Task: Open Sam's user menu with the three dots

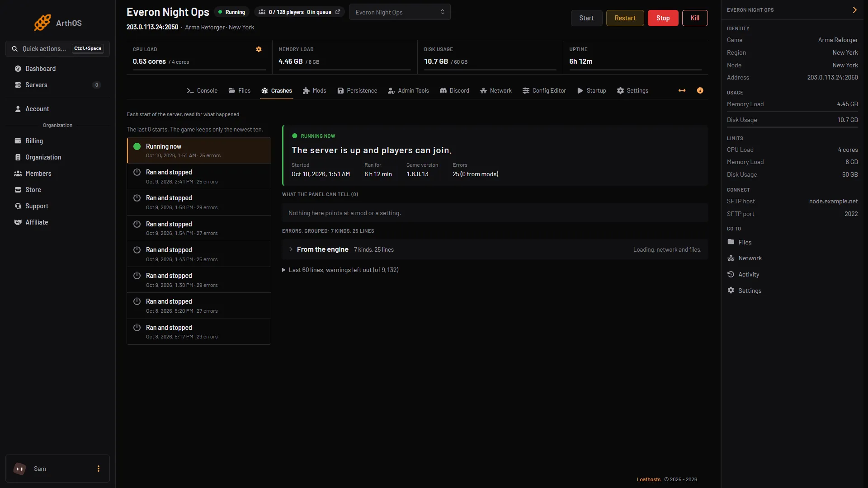Action: click(99, 469)
